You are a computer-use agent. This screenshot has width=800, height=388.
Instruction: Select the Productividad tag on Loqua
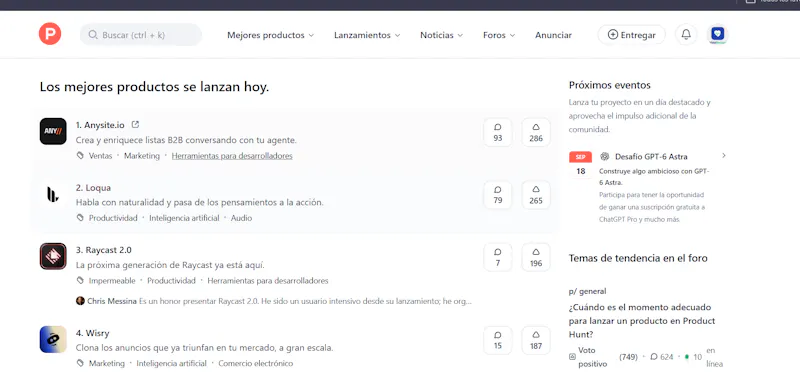[x=113, y=218]
